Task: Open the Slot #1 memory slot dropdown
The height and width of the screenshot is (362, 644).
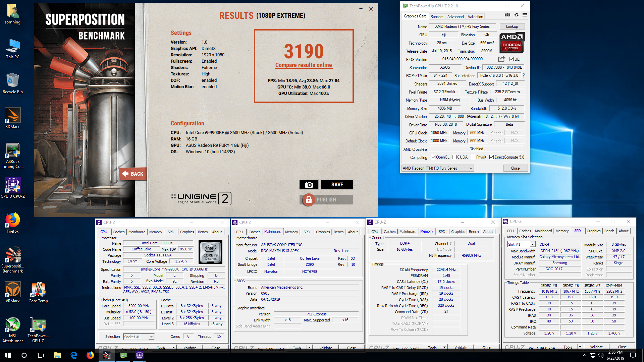Action: 521,244
